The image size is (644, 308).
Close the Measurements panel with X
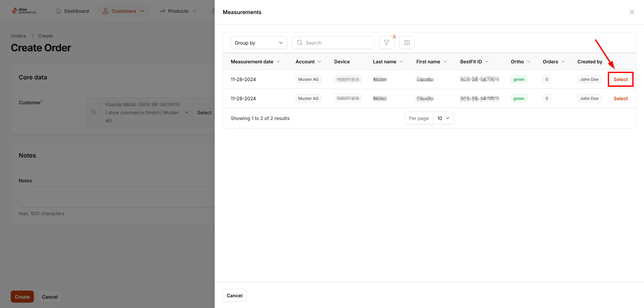(632, 12)
